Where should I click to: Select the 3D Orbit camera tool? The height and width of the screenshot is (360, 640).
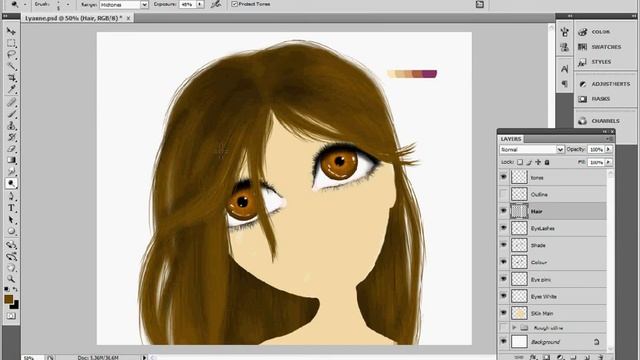pyautogui.click(x=11, y=256)
